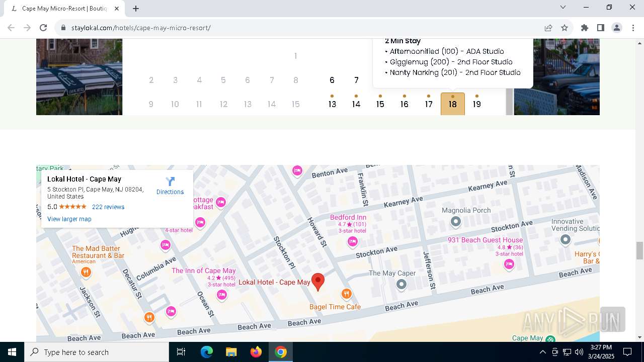Open the 222 reviews link

(x=108, y=207)
